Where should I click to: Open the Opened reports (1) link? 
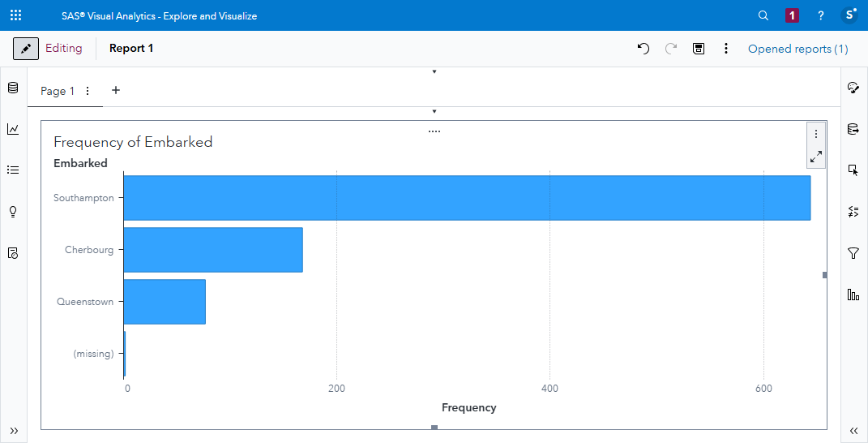pos(797,49)
